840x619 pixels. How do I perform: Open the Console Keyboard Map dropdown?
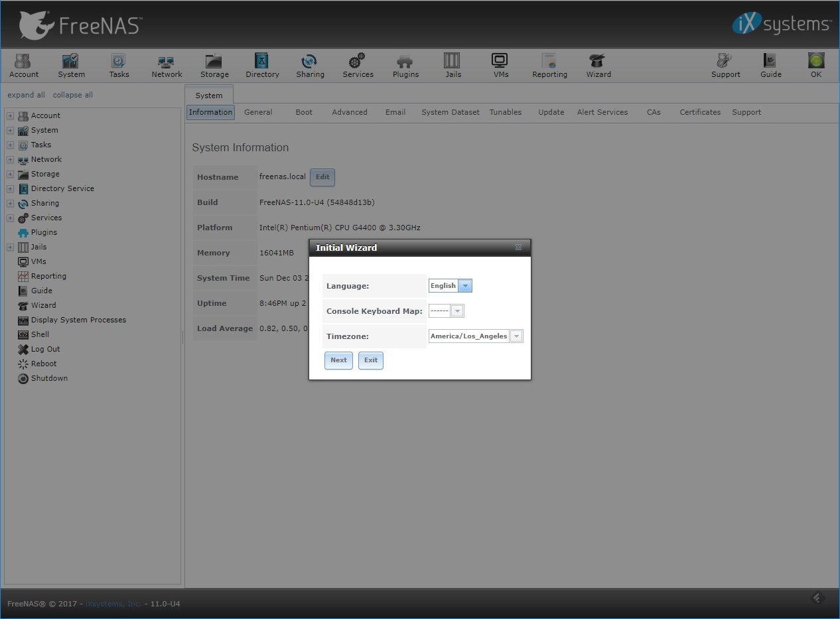point(457,311)
